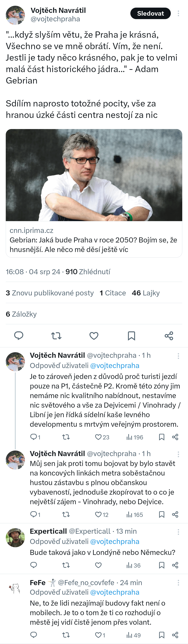Viewport: 188px width, 644px height.
Task: Share the main post
Action: coord(169,336)
